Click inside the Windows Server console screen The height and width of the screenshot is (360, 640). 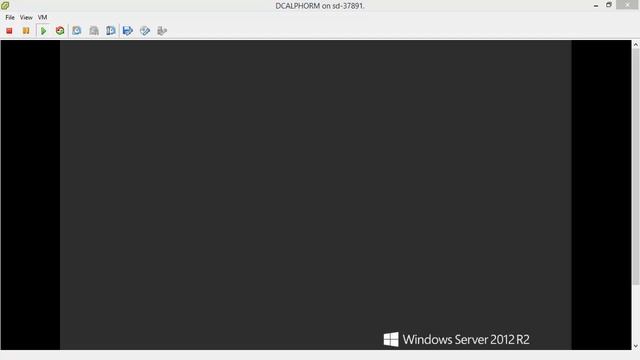point(316,195)
